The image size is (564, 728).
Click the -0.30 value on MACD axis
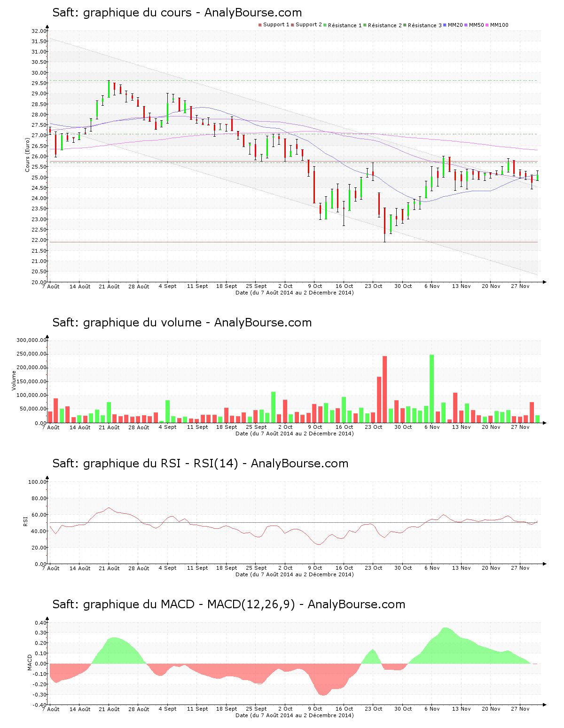click(40, 695)
